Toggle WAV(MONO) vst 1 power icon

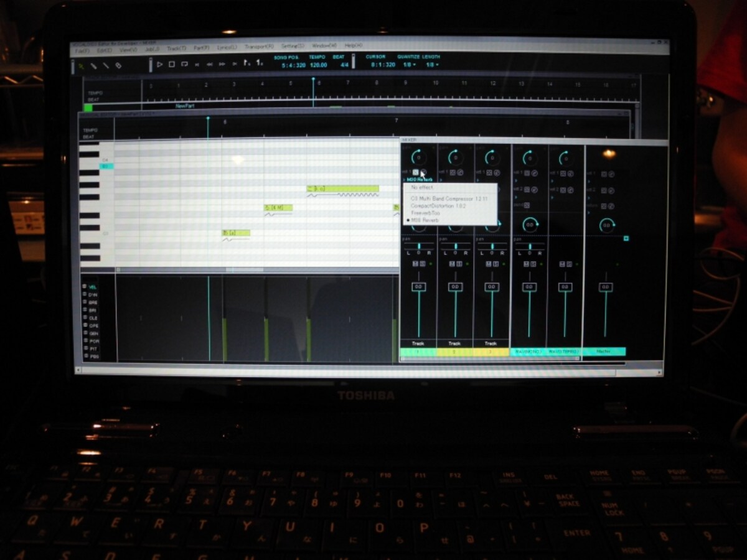(x=527, y=173)
